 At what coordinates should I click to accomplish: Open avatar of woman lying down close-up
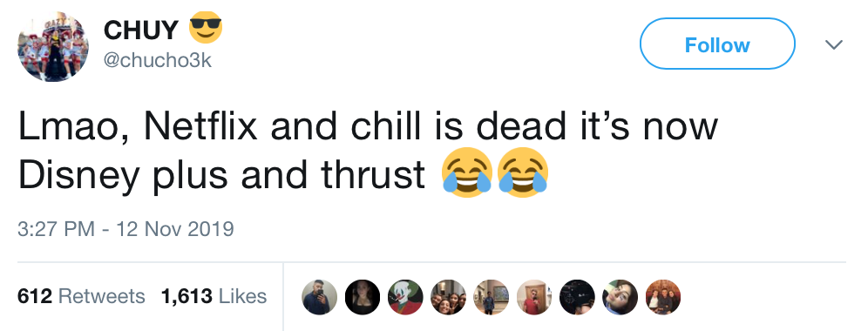(x=620, y=297)
